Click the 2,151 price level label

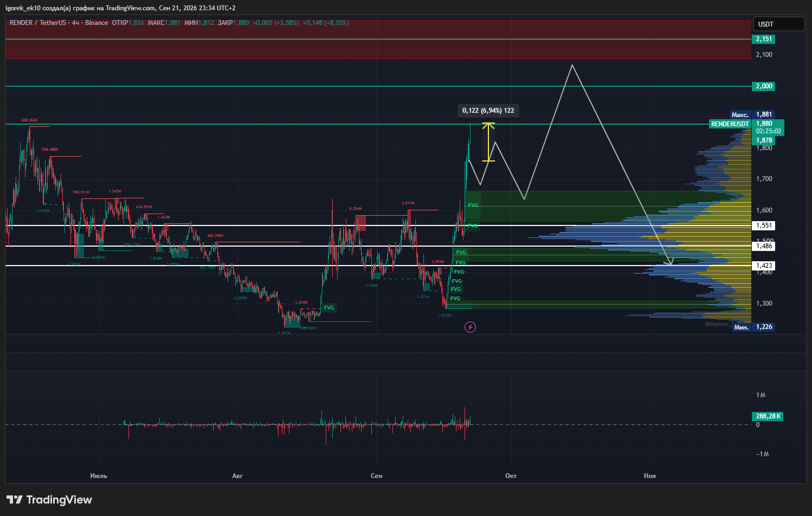[764, 39]
